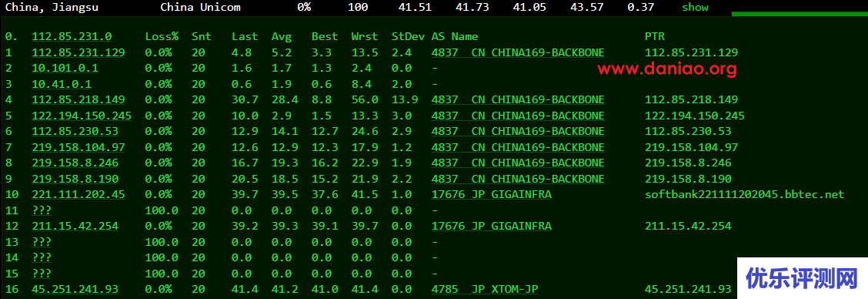Click final hop IP 45.251.241.93
868x299 pixels.
click(75, 290)
